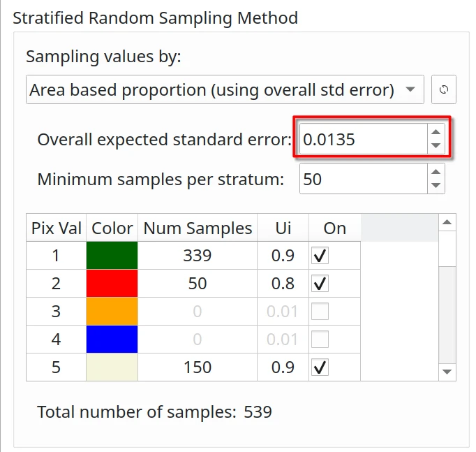Click the refresh icon beside sampling dropdown
This screenshot has width=476, height=452.
click(444, 89)
